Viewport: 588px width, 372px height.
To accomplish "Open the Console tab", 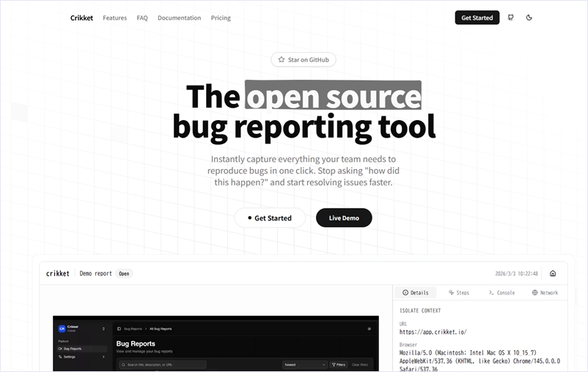I will [x=501, y=292].
